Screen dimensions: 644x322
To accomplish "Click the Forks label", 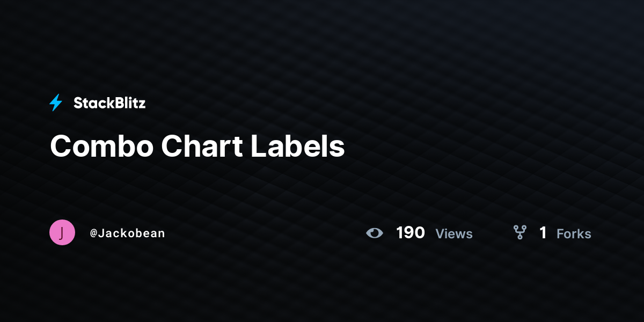I will (574, 234).
